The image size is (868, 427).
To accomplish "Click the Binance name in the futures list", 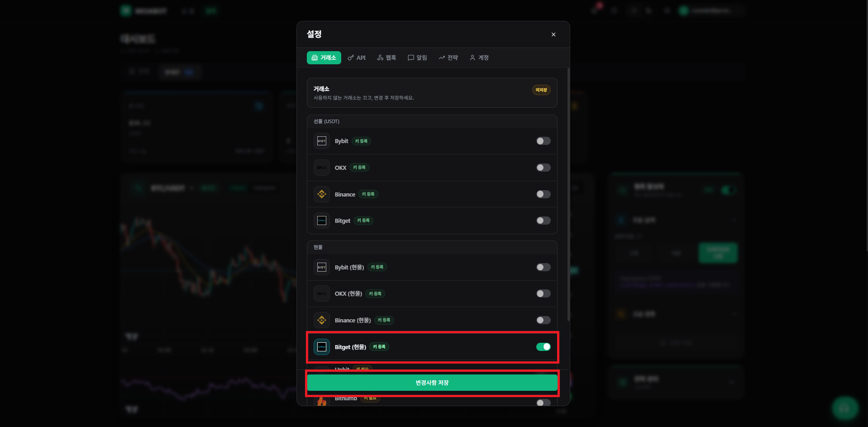I will pos(345,194).
